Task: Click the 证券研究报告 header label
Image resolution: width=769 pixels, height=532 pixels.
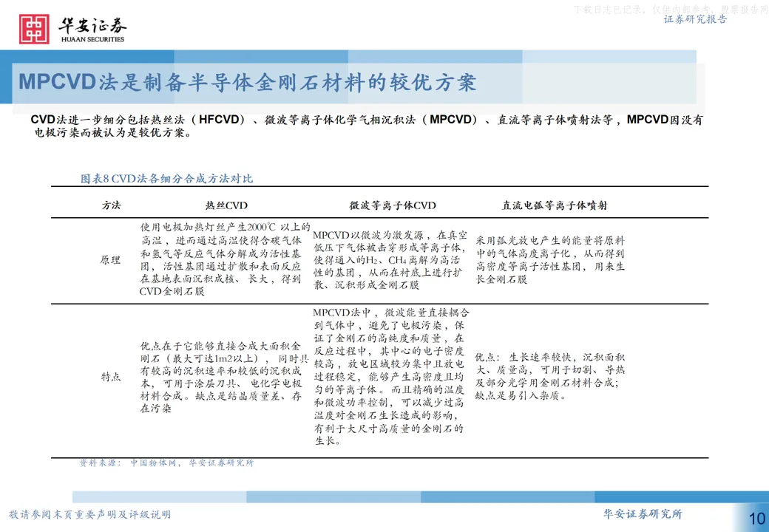Action: [695, 19]
